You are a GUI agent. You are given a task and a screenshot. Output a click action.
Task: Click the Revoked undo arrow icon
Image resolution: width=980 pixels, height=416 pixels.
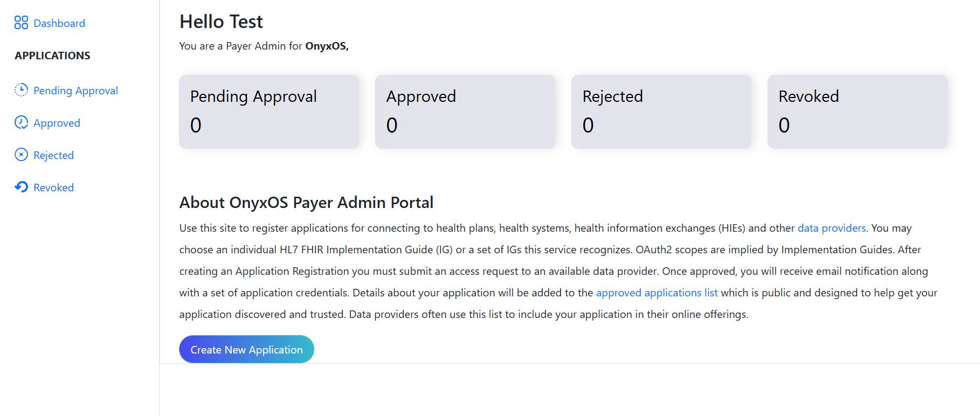[x=21, y=187]
